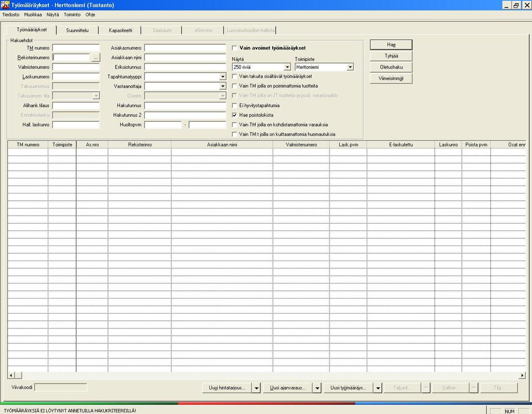This screenshot has width=532, height=414.
Task: Click the Valmistenumero column header
Action: point(301,145)
